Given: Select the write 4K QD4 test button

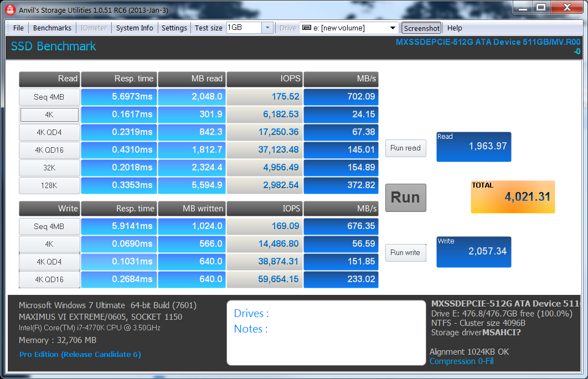Looking at the screenshot, I should (x=49, y=262).
